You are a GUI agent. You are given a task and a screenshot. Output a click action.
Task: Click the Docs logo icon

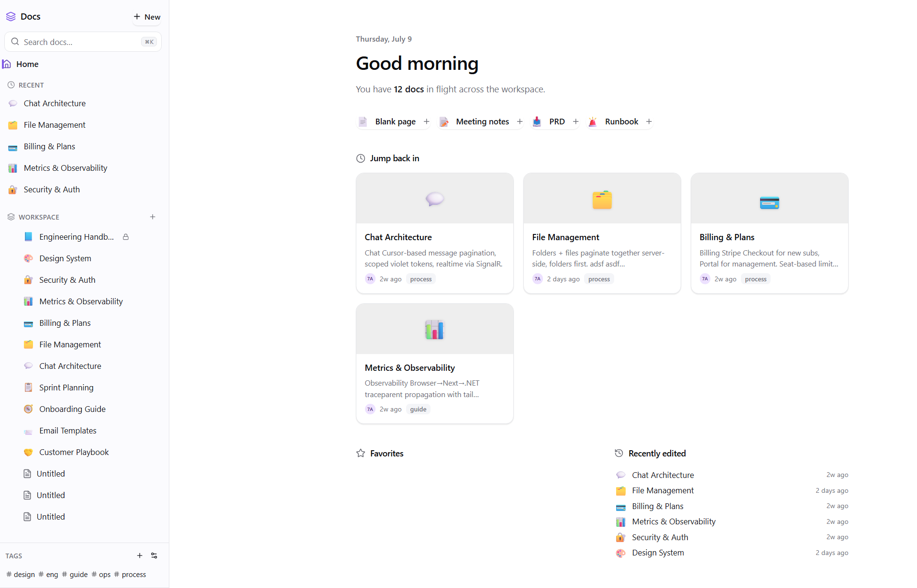tap(11, 17)
